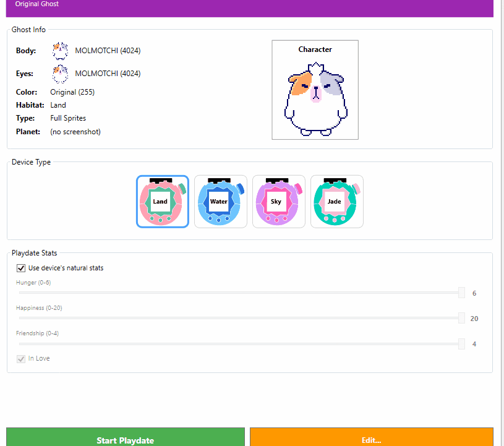This screenshot has width=504, height=446.
Task: Click the Eyes name MOLMOTCHI (4024) text
Action: (x=108, y=74)
